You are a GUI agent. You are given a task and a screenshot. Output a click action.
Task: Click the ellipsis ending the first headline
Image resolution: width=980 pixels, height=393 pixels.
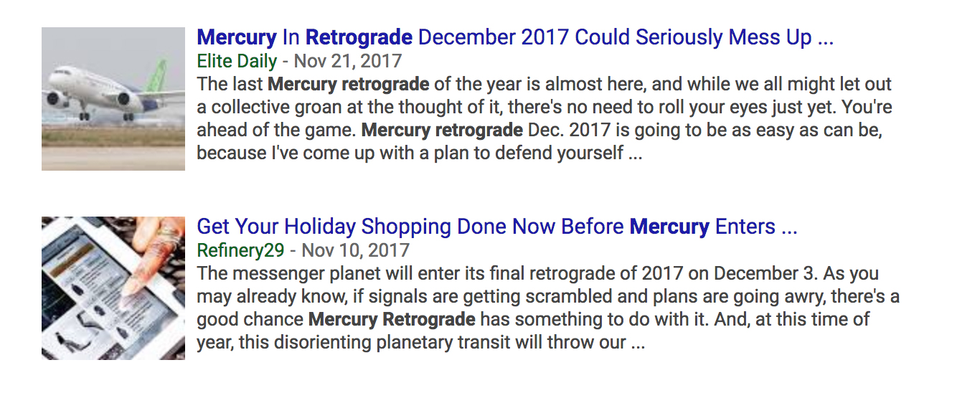826,39
